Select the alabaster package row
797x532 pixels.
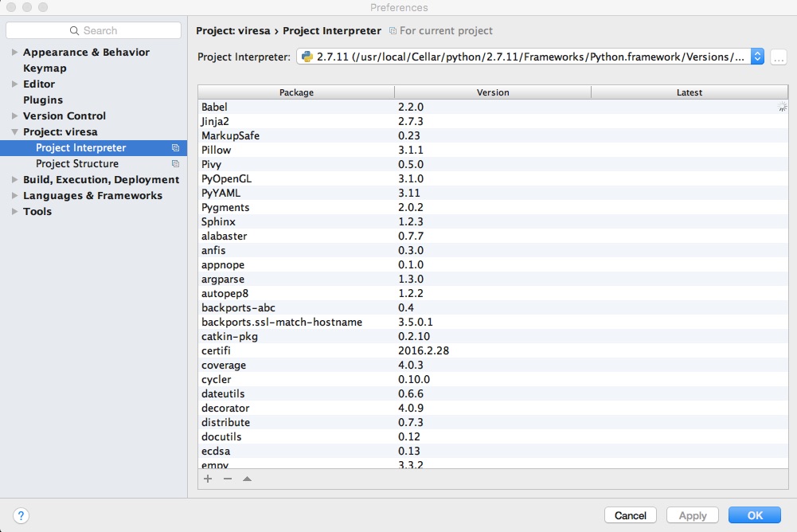tap(493, 236)
